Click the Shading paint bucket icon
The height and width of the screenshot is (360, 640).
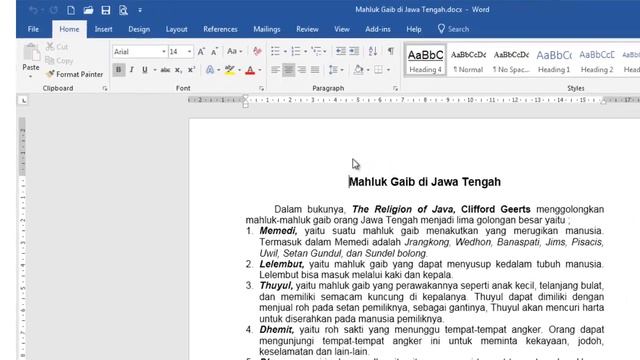tap(358, 70)
